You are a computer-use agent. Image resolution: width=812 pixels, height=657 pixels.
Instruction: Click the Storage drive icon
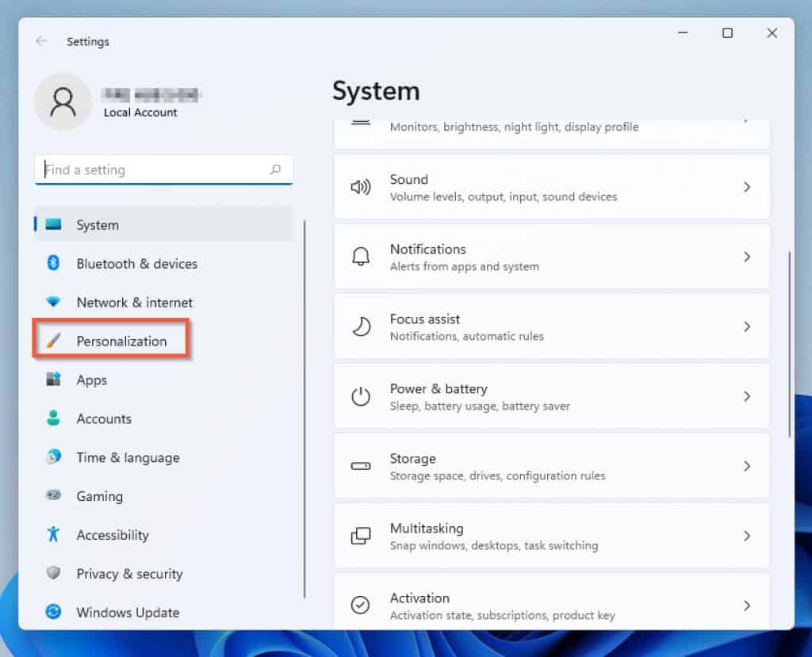click(361, 466)
